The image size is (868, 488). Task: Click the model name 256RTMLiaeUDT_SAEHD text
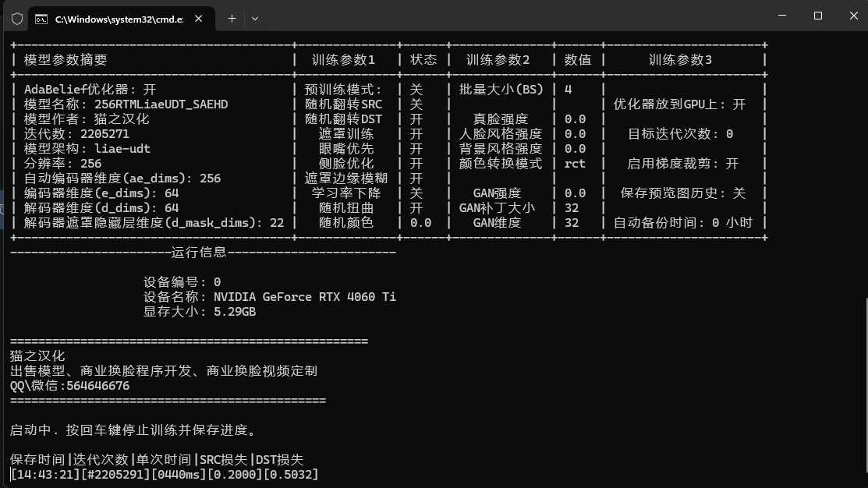(161, 104)
